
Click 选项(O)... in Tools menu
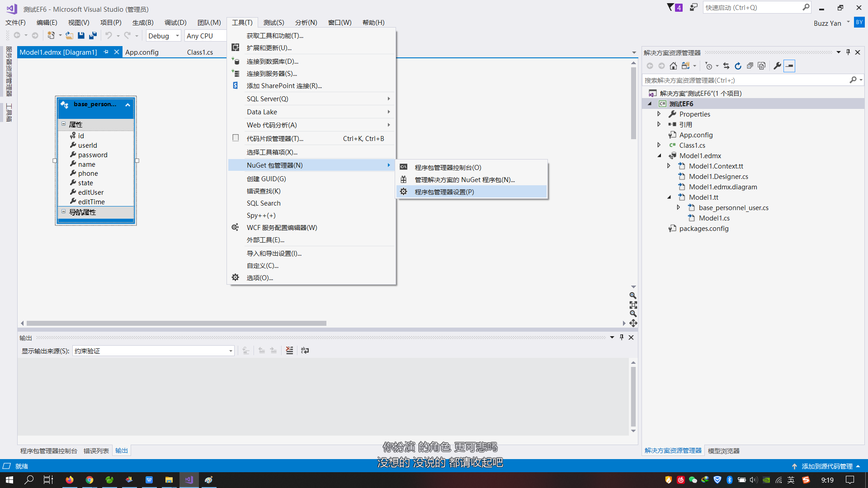[259, 278]
